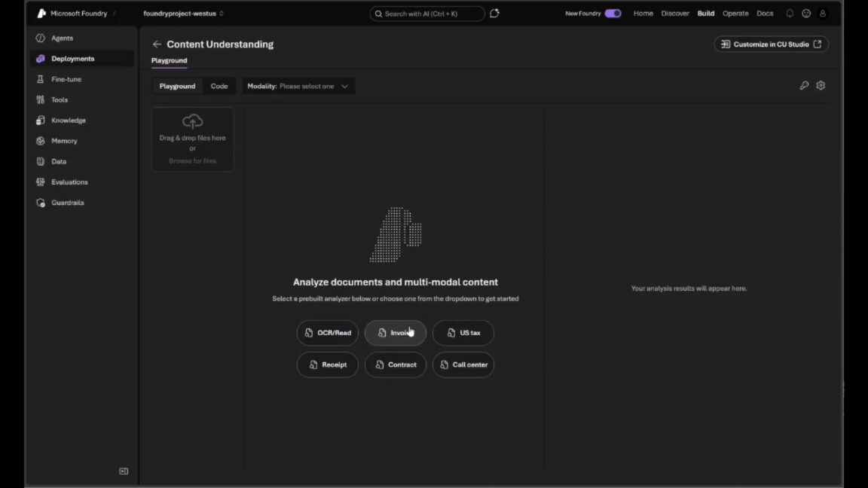Open playground settings gear icon
The width and height of the screenshot is (868, 488).
(x=821, y=86)
